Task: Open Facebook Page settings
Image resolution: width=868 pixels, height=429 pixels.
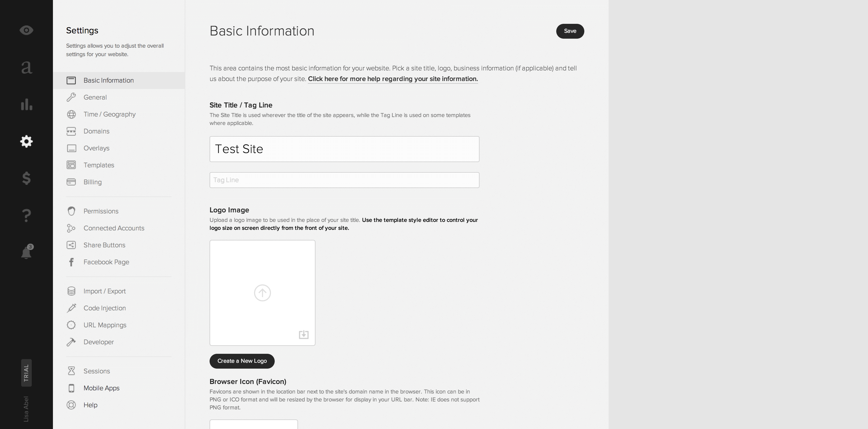Action: click(106, 262)
